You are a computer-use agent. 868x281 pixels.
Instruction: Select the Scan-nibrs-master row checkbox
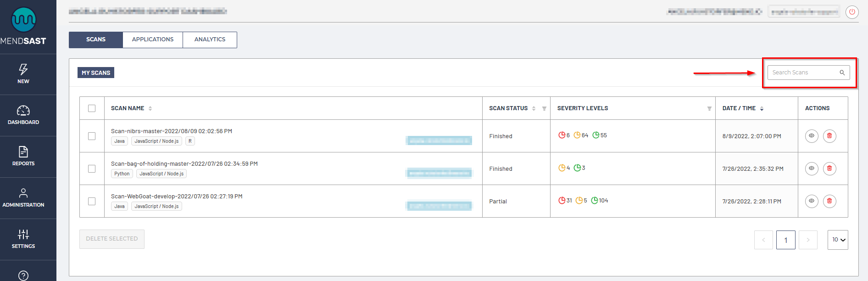[x=92, y=136]
